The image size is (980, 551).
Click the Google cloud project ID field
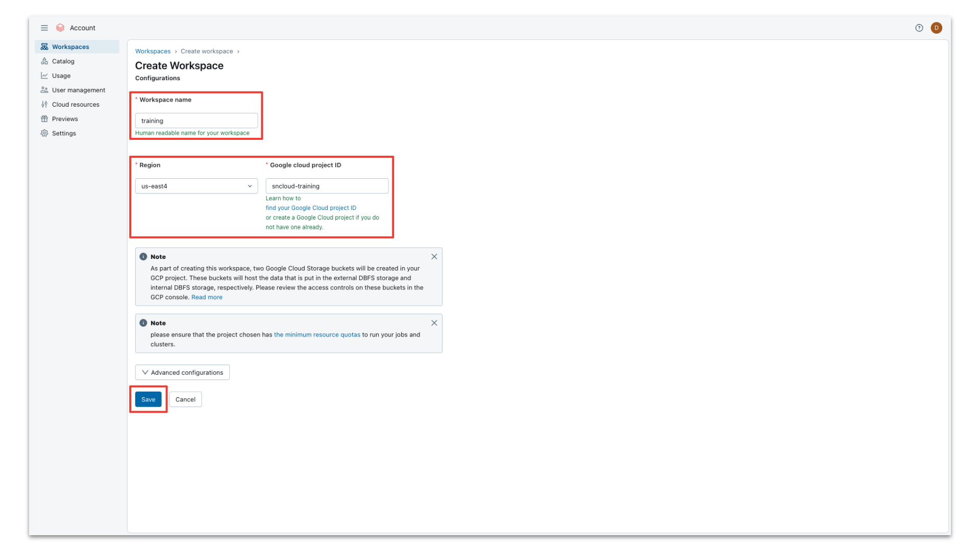[x=327, y=186]
